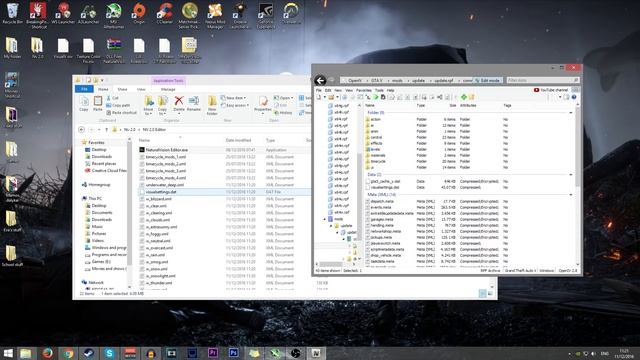Click Copy path in Explorer ribbon

point(118,105)
